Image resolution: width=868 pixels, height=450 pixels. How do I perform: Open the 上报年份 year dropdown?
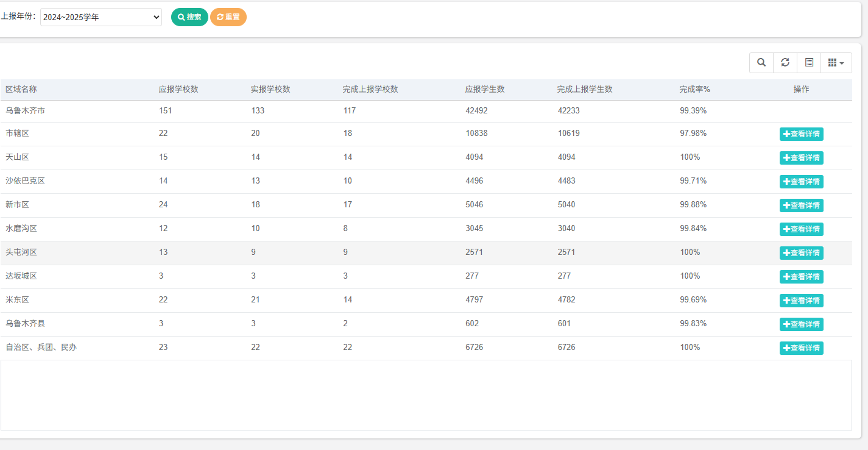coord(101,17)
